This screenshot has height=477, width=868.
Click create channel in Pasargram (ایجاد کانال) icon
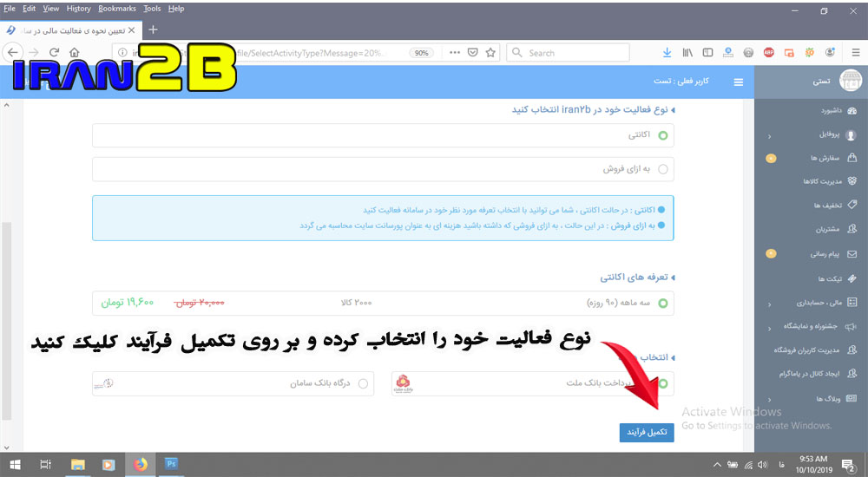[x=852, y=374]
